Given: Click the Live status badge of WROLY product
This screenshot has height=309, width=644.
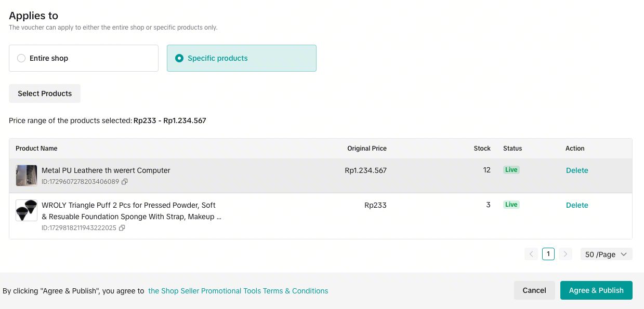Looking at the screenshot, I should (511, 205).
